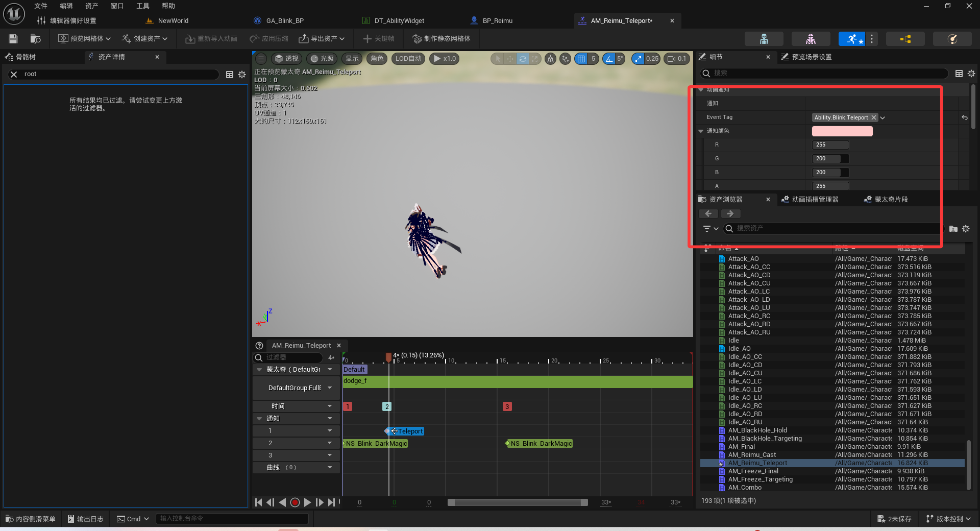Click the R channel value slider
The image size is (980, 531).
(830, 145)
